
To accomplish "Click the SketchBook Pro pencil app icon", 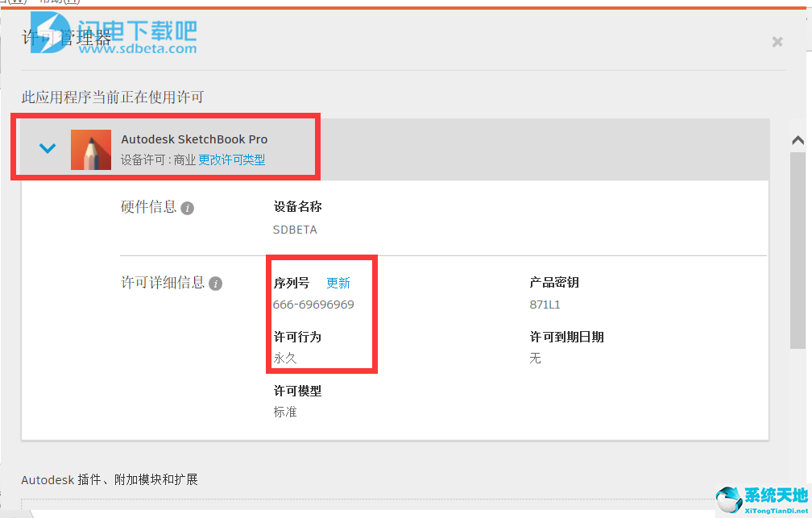I will click(90, 150).
